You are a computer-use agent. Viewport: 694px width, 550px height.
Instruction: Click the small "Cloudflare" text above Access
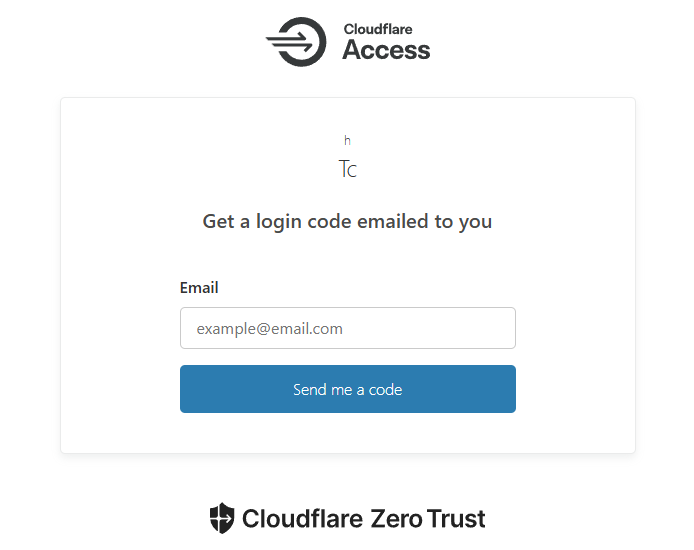coord(378,29)
